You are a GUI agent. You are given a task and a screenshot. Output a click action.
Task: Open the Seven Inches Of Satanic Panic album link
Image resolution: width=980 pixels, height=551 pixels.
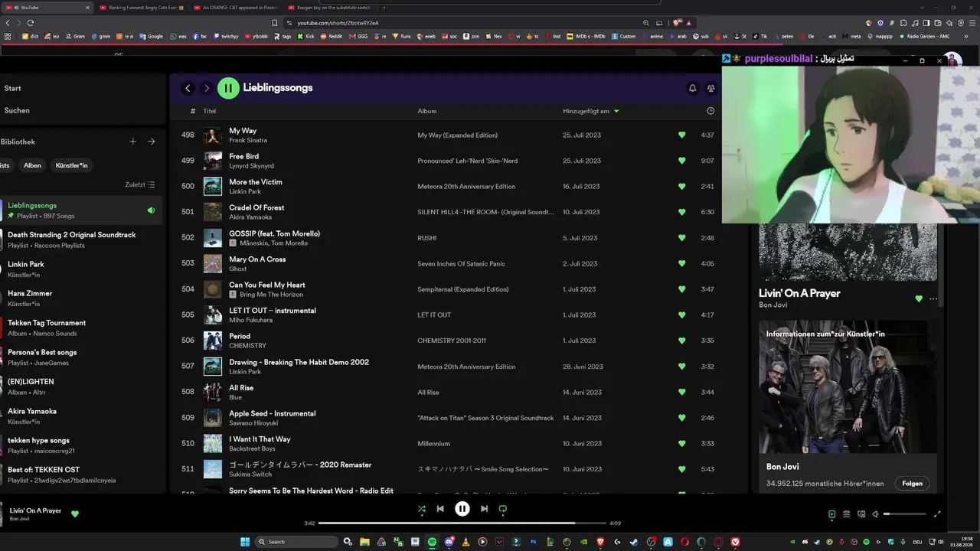point(462,264)
